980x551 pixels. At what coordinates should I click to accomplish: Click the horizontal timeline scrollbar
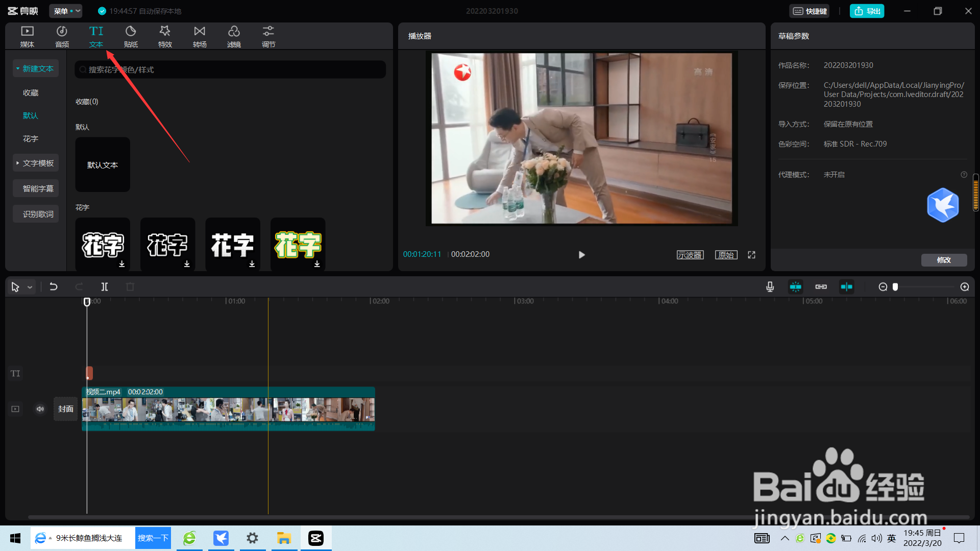tap(498, 517)
